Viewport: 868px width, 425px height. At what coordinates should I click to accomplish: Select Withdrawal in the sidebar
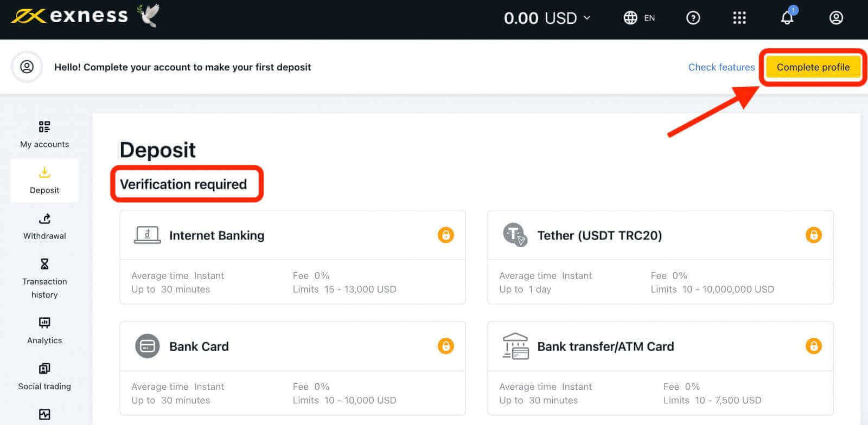click(44, 226)
